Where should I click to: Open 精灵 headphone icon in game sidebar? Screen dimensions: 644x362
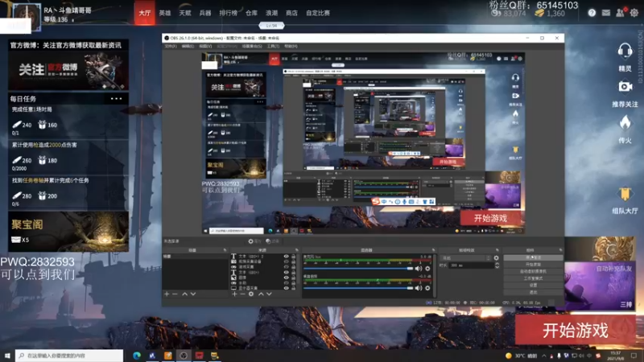[x=625, y=51]
